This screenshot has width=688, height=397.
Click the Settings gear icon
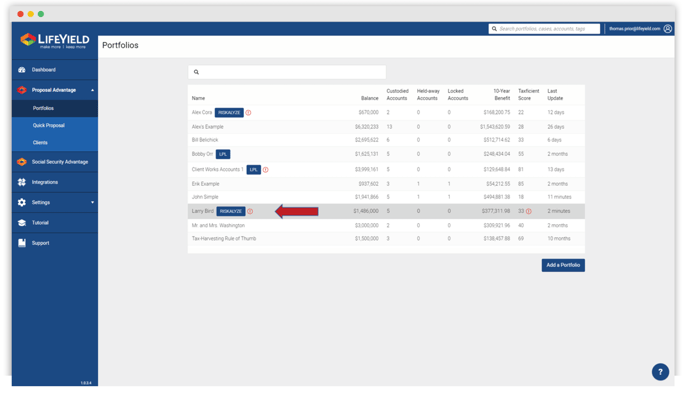(x=22, y=202)
